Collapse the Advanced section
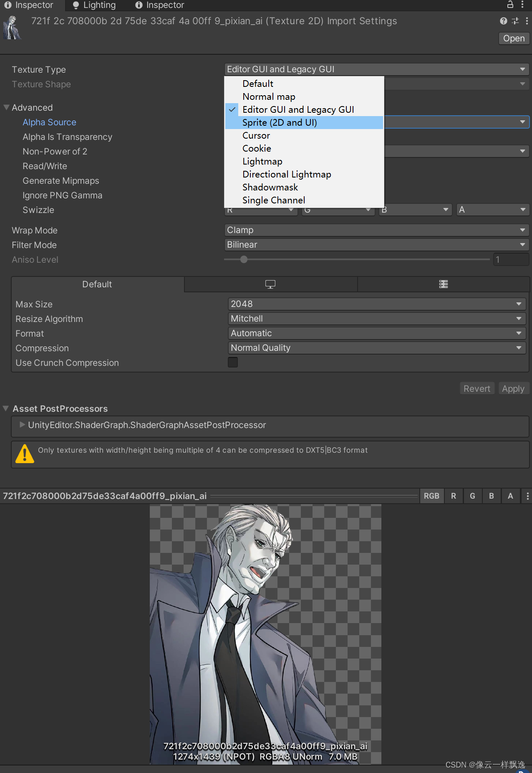 tap(6, 107)
